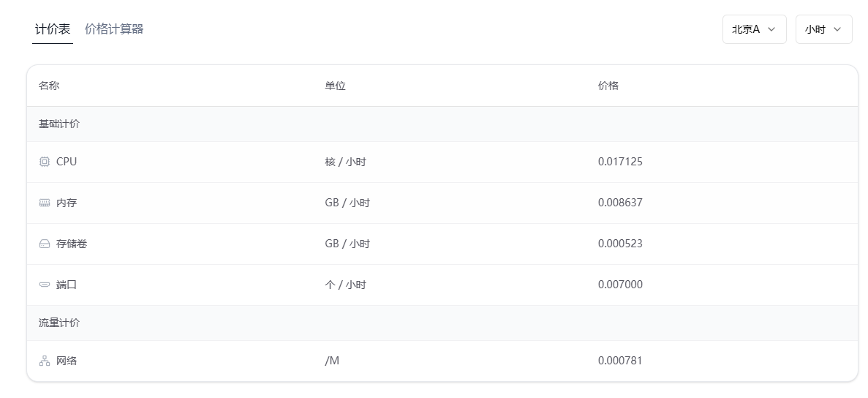
Task: Click the 内存 price 0.008637
Action: coord(620,203)
